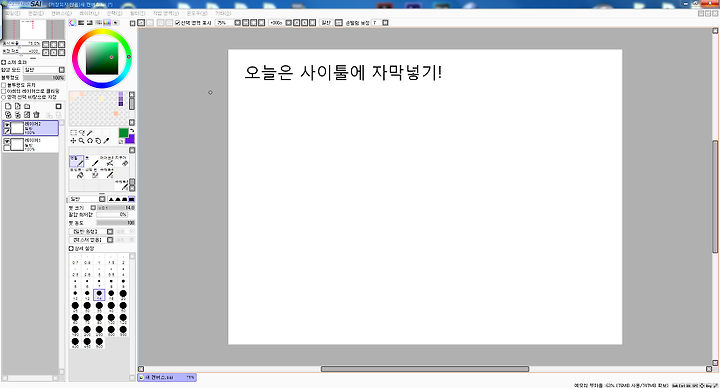
Task: Open the Window menu
Action: pos(197,13)
